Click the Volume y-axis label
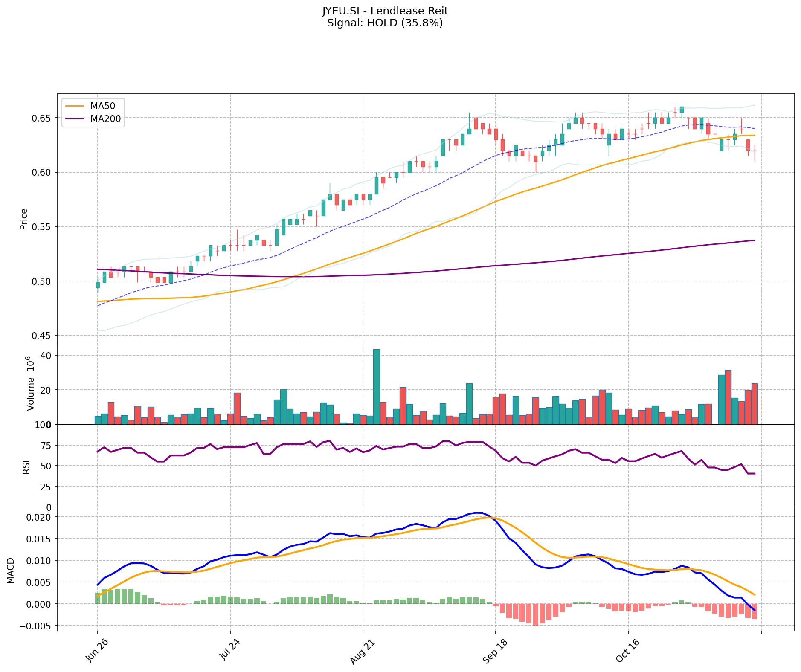The width and height of the screenshot is (801, 672). pos(30,383)
